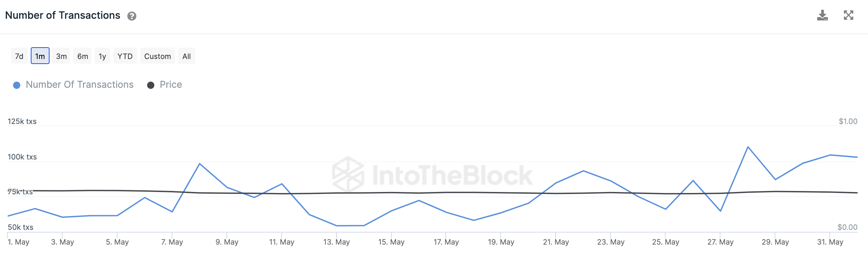The image size is (868, 260).
Task: Click the dark Price legend dot
Action: point(151,85)
